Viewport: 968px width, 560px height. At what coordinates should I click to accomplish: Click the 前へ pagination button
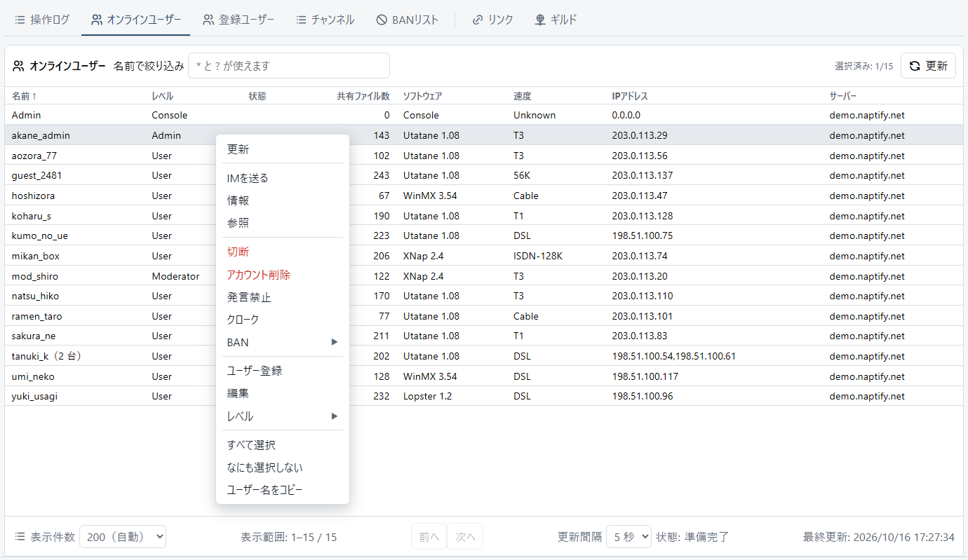(429, 537)
